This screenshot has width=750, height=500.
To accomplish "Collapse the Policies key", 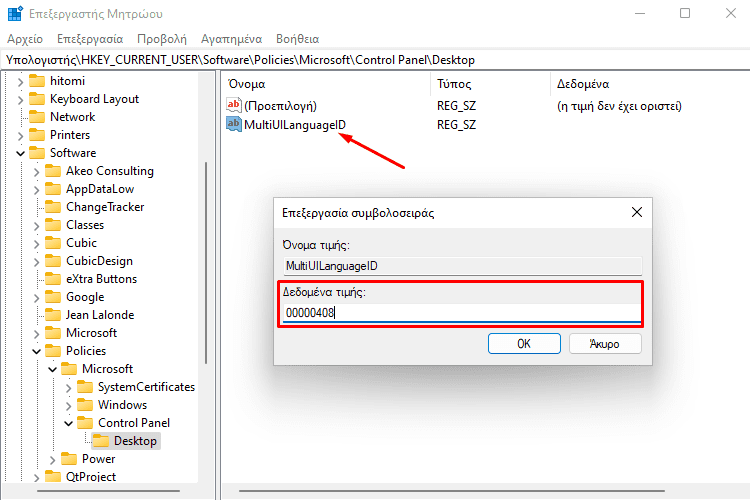I will [x=36, y=352].
